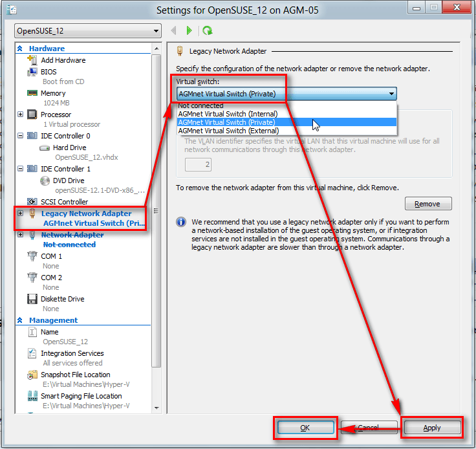
Task: Select the DVD Drive entry
Action: [x=68, y=181]
